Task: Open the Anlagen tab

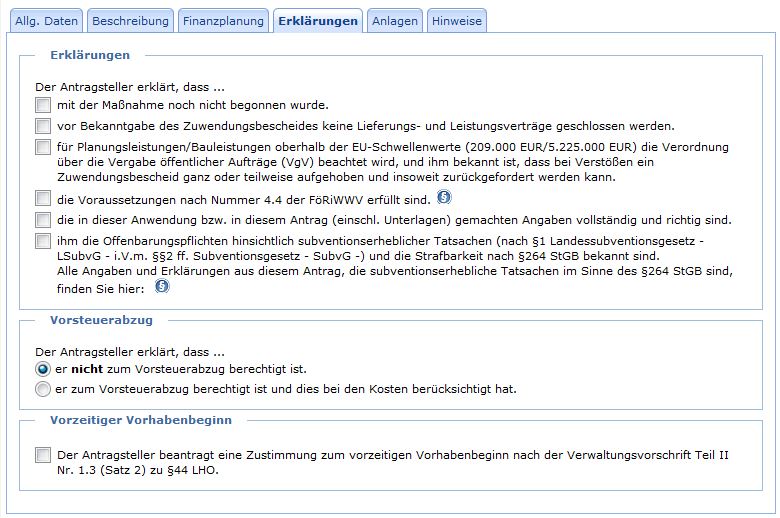Action: 395,21
